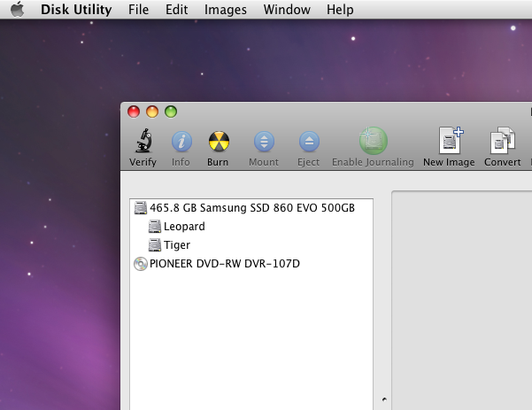This screenshot has height=410, width=532.
Task: Click the Tiger volume drive icon
Action: pos(155,245)
